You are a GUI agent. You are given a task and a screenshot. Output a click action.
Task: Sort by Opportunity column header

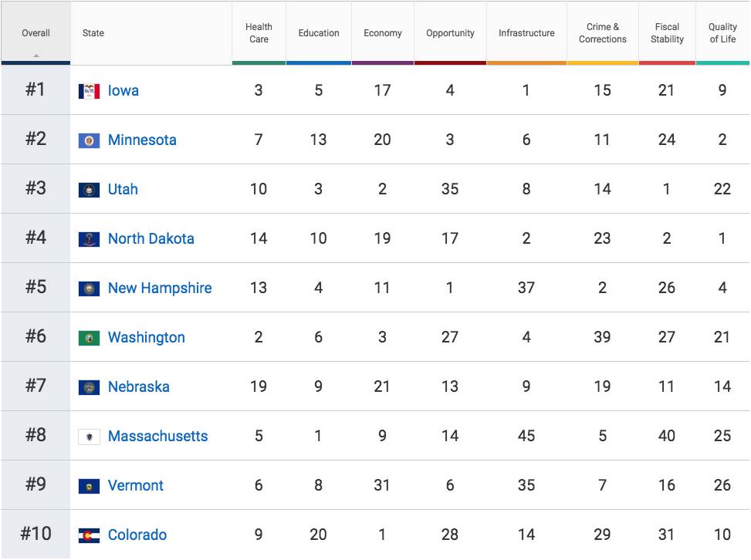(450, 33)
